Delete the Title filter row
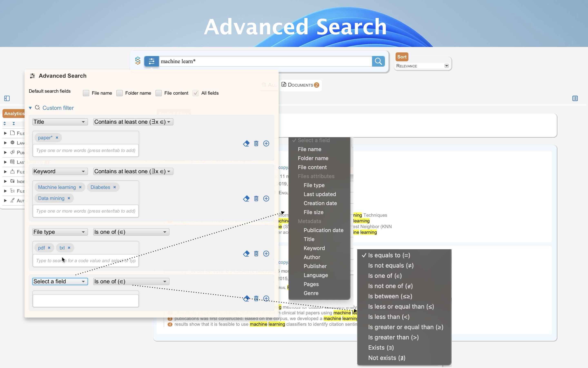 pyautogui.click(x=256, y=144)
